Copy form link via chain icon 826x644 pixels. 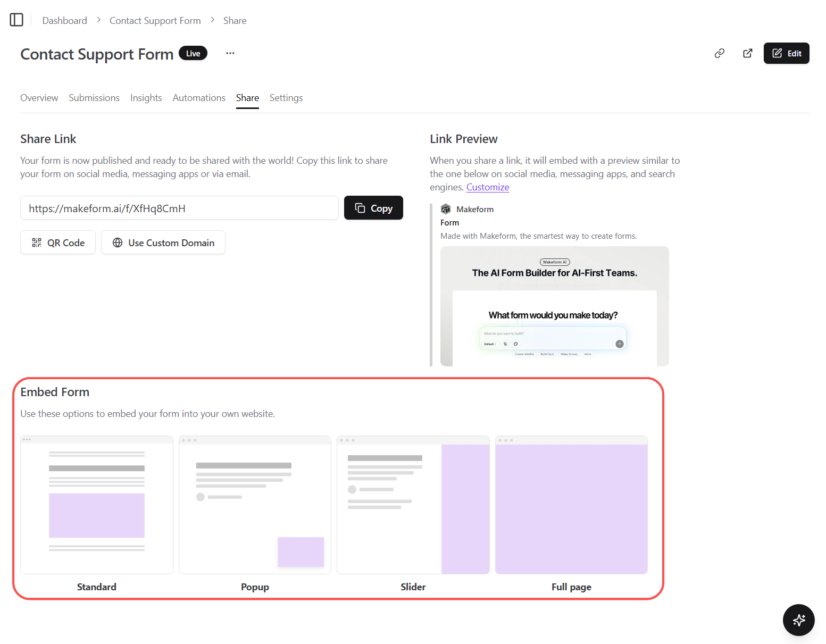point(720,53)
